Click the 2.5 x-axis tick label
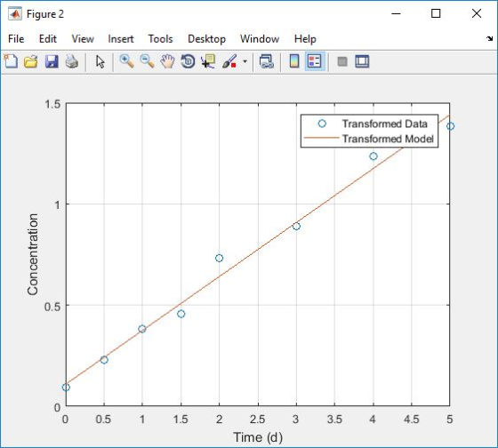Viewport: 498px width, 448px height. click(x=258, y=419)
